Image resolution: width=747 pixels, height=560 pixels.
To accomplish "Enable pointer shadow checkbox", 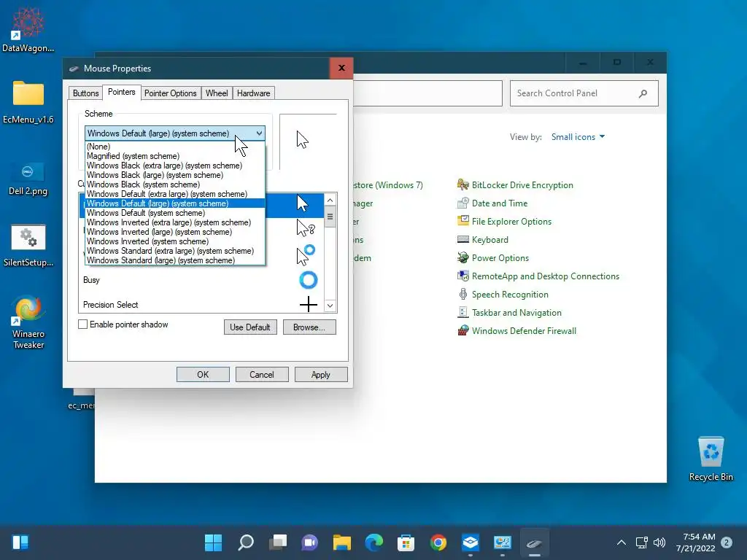I will click(83, 324).
